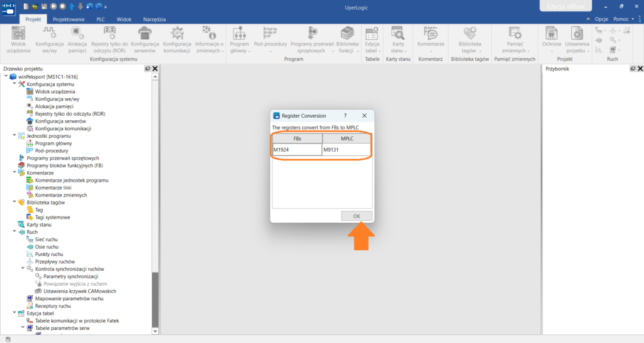The height and width of the screenshot is (343, 644).
Task: Collapse Jednostki programu tree node
Action: click(14, 135)
